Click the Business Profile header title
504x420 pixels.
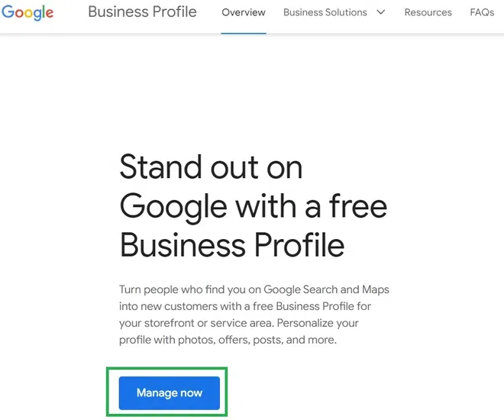pyautogui.click(x=142, y=12)
